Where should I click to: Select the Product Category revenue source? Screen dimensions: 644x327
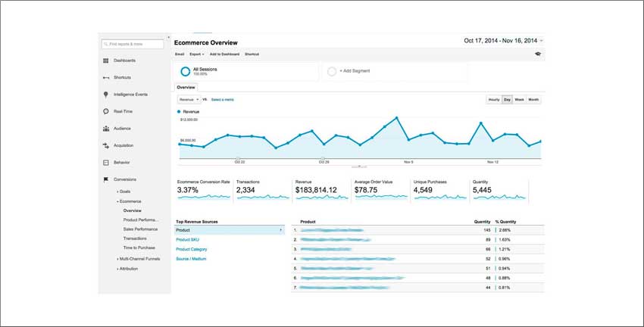pos(192,250)
